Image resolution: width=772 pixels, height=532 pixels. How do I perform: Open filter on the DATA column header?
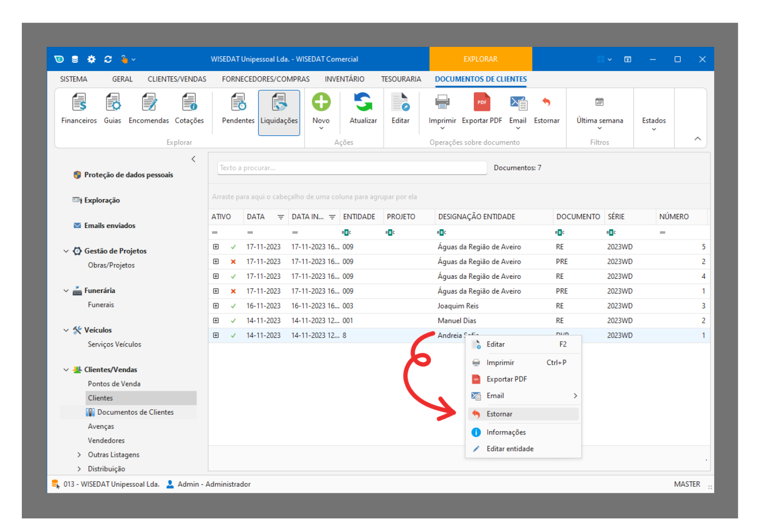click(x=281, y=217)
